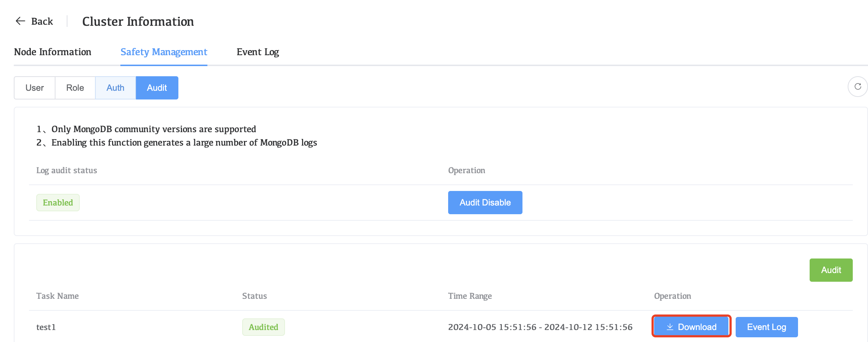Click the Audited status badge of test1

[263, 327]
